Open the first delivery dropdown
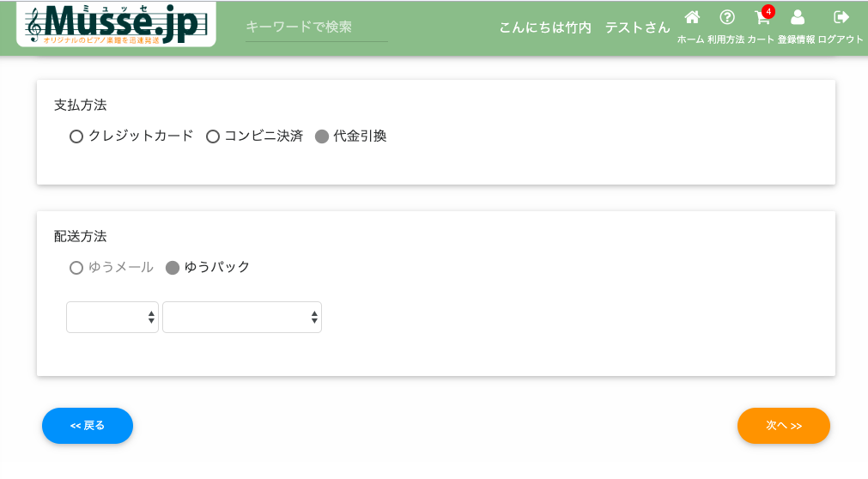 (112, 318)
